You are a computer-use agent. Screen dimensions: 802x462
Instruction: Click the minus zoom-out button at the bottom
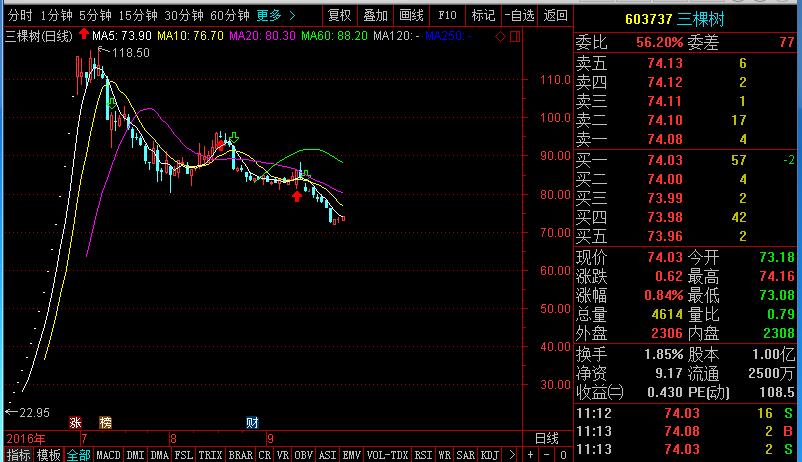[546, 454]
